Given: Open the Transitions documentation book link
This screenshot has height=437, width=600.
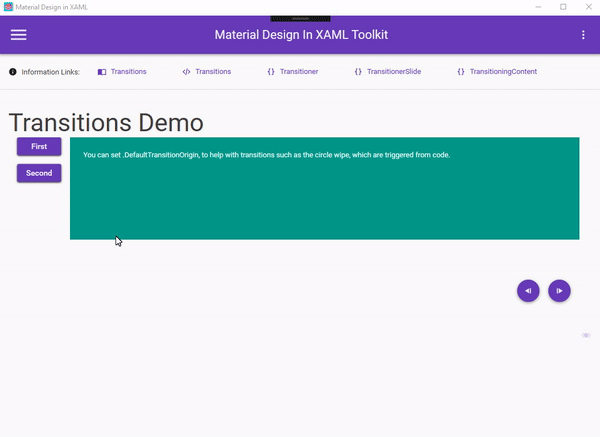Looking at the screenshot, I should pos(122,72).
